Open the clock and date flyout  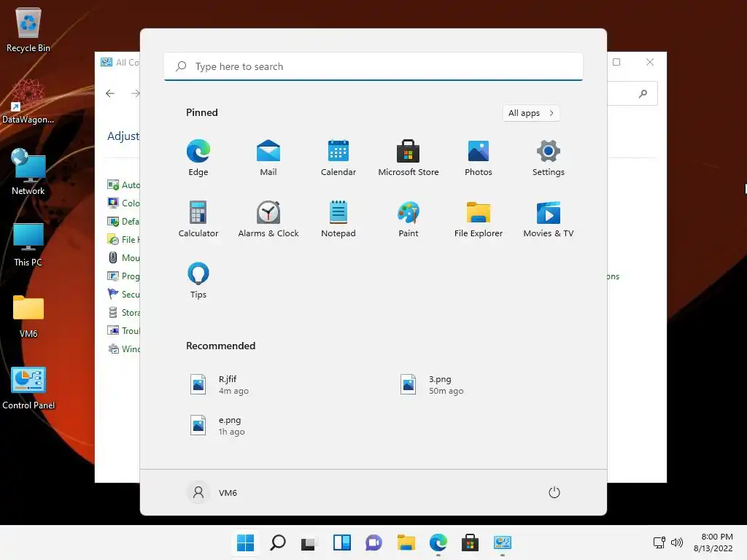point(713,542)
